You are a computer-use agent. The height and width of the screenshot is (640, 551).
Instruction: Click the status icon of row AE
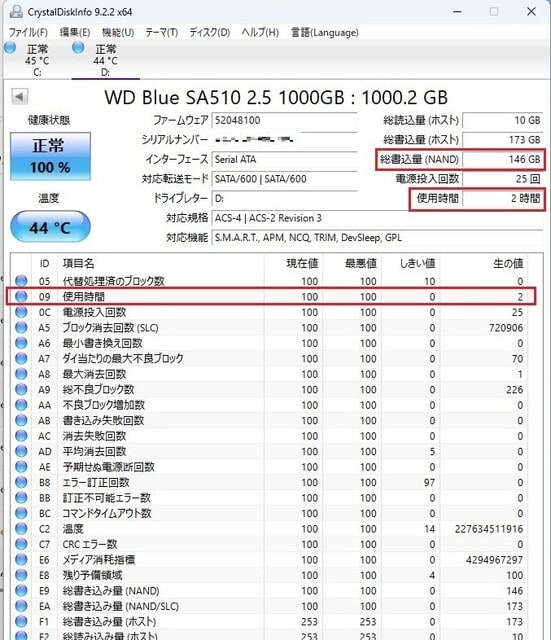click(21, 467)
